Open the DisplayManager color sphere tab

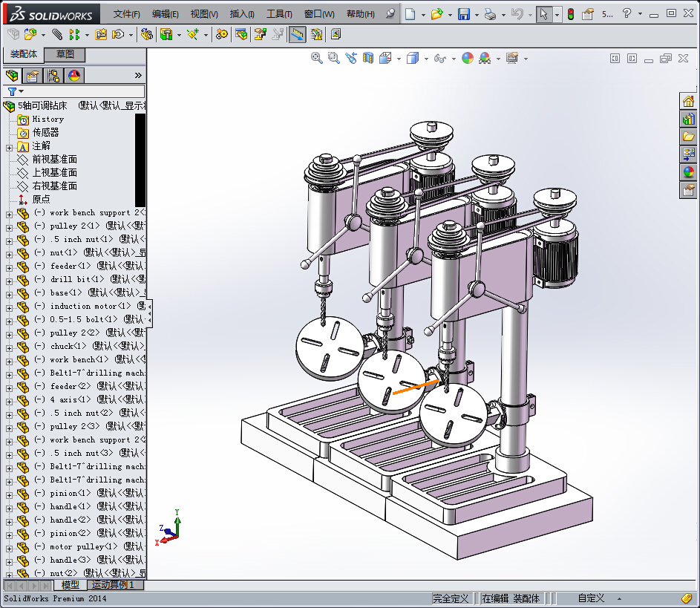click(x=74, y=75)
